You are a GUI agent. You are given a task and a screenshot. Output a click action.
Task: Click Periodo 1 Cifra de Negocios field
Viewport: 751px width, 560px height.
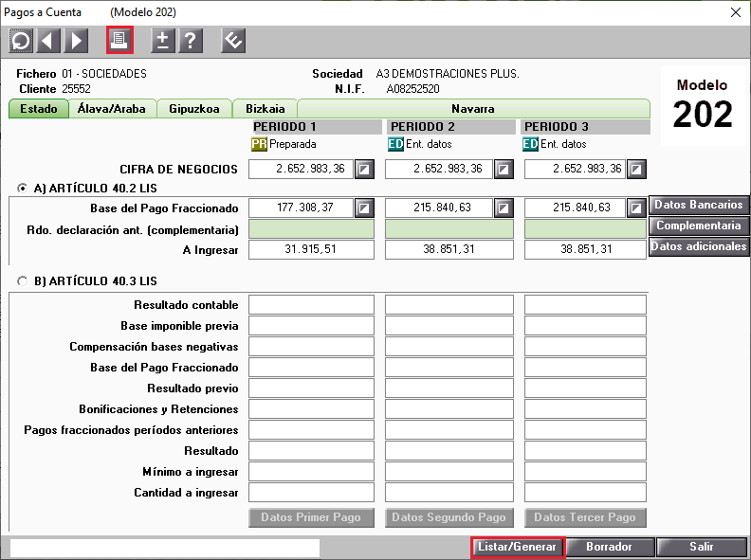[301, 169]
